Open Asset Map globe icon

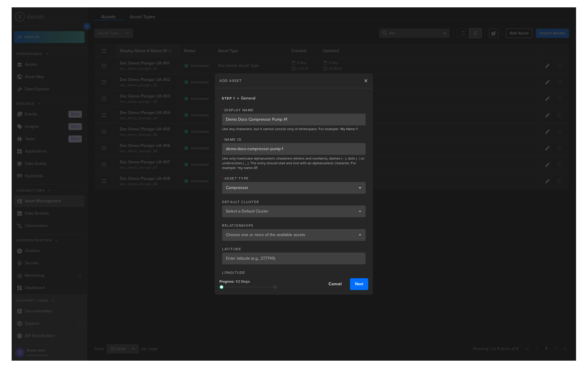(x=20, y=77)
